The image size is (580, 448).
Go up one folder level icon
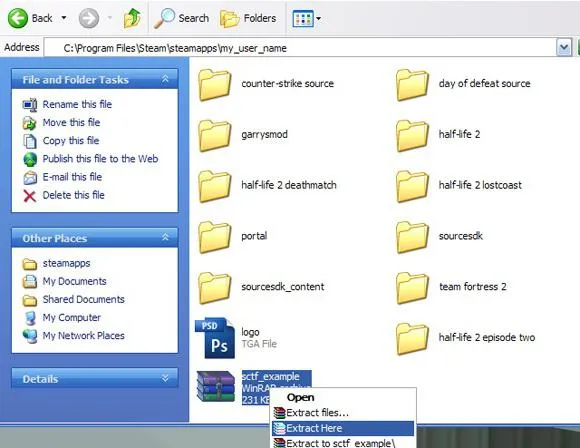coord(132,18)
